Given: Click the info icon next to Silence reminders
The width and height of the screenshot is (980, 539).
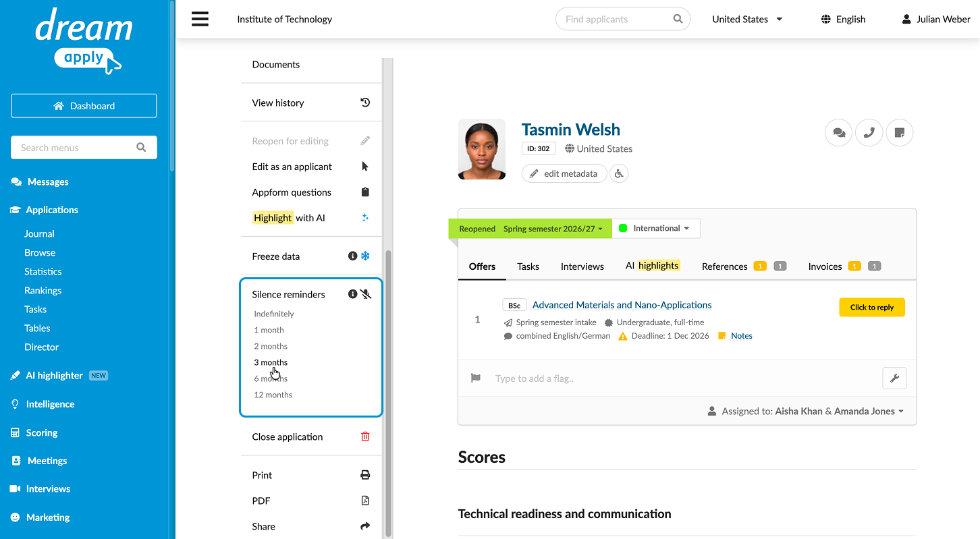Looking at the screenshot, I should (352, 294).
